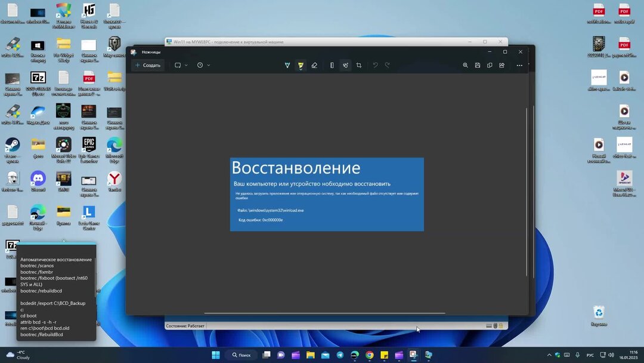Open the SMITE desktop shortcut
644x363 pixels.
click(63, 181)
